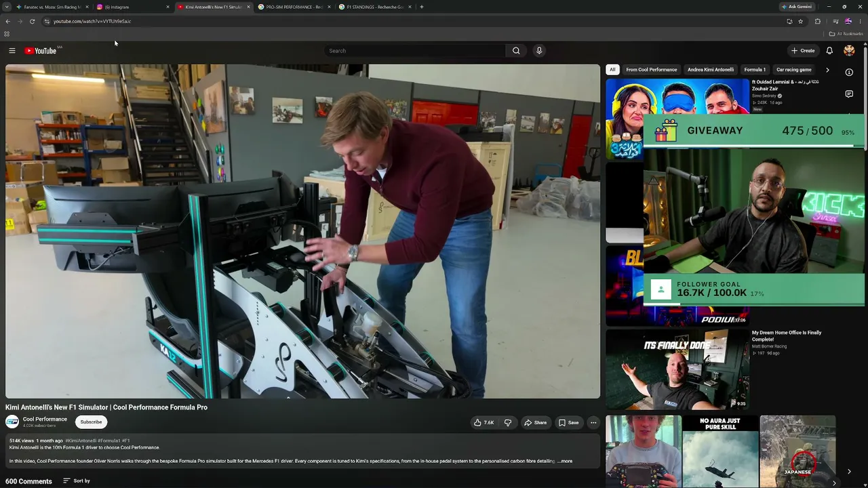868x488 pixels.
Task: Open the comment panel icon on right
Action: (849, 94)
